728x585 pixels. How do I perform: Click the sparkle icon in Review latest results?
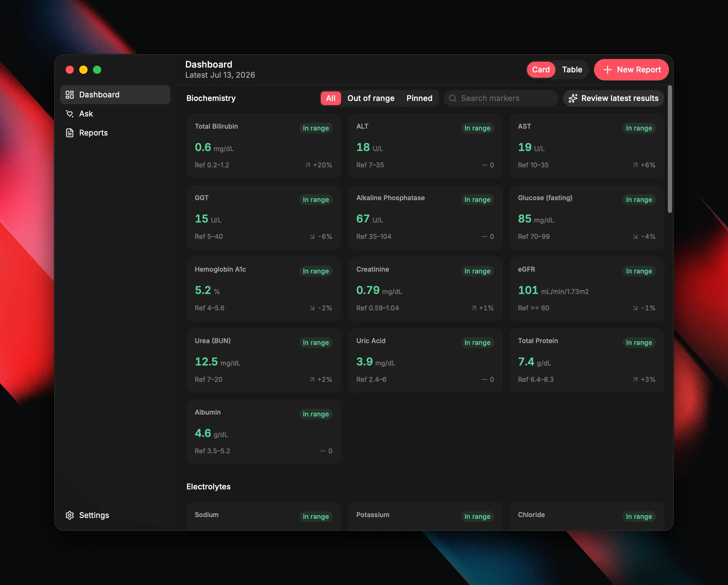(573, 98)
